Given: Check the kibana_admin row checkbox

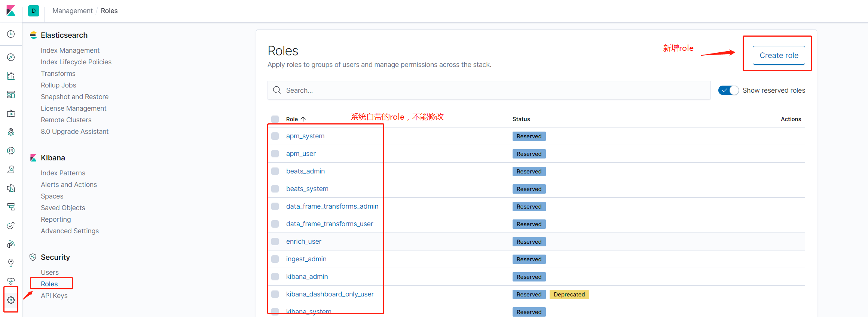Looking at the screenshot, I should (x=275, y=277).
